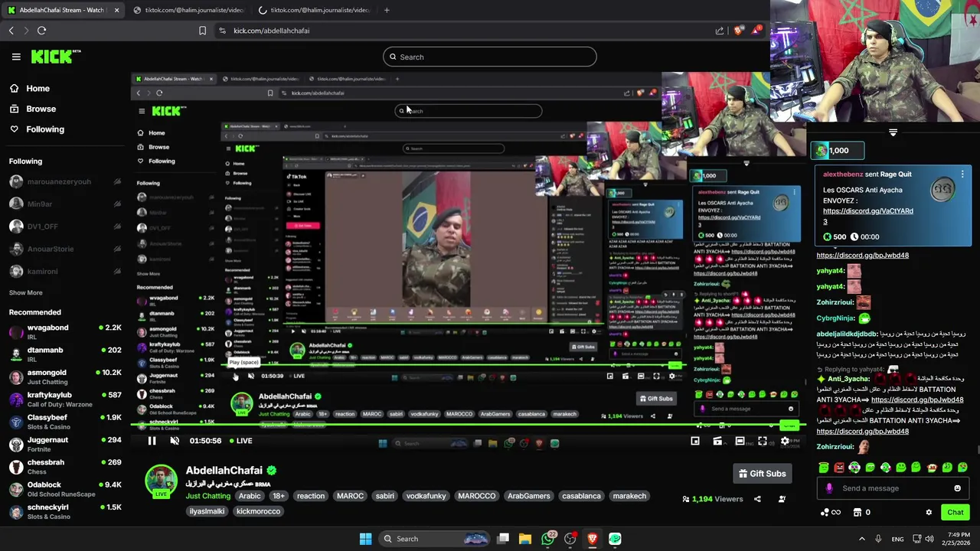Open Brave Shields icon
980x551 pixels.
point(737,31)
